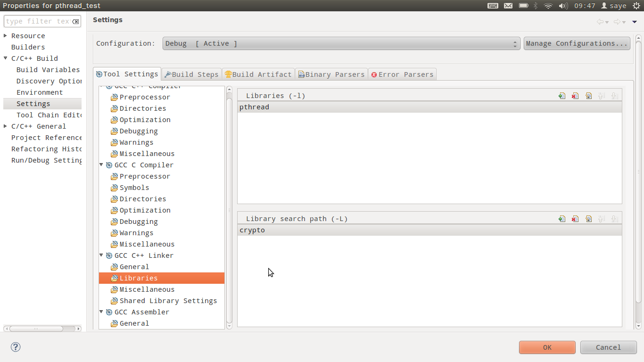The image size is (644, 362).
Task: Click the left sidebar horizontal scrollbar
Action: pos(36,329)
